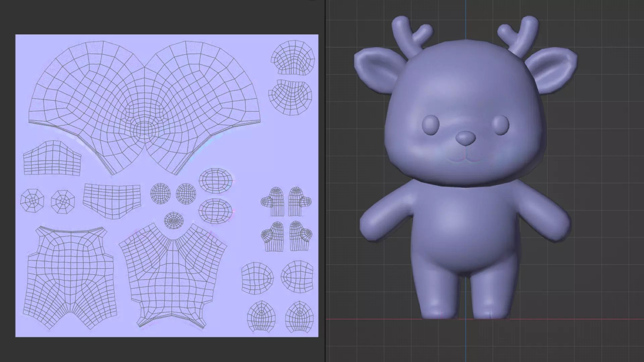Click the small circular UV island below twin circles
This screenshot has width=644, height=362.
174,220
